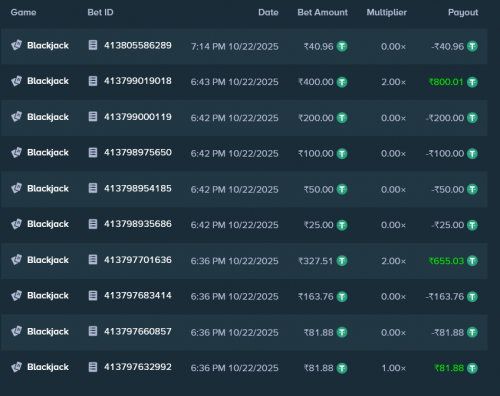Click date 7:14 PM 10/22/2025

[234, 47]
